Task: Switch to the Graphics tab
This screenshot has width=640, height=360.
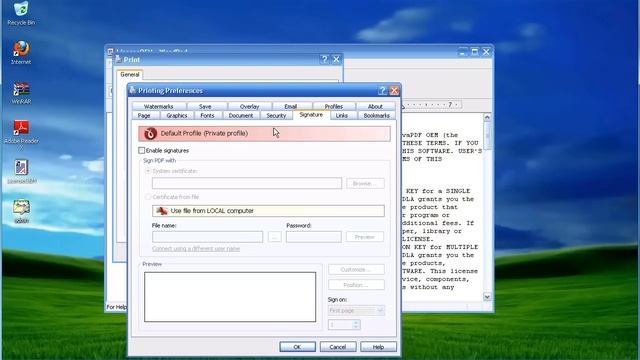Action: coord(177,116)
